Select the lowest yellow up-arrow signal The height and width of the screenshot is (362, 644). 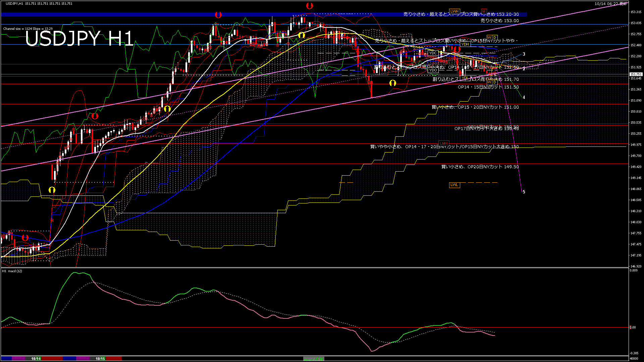tap(52, 190)
